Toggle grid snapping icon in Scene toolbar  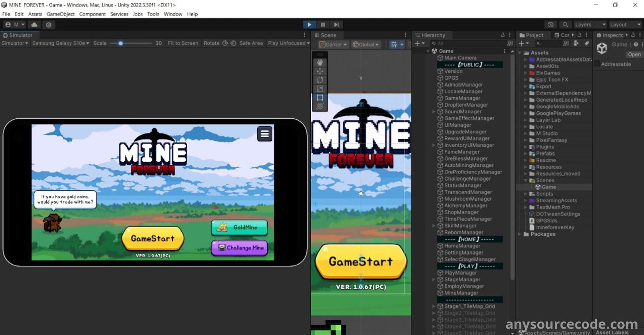394,44
